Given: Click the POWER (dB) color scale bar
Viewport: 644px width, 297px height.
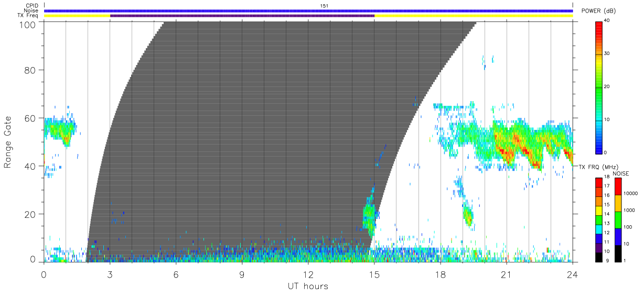Looking at the screenshot, I should [x=599, y=87].
